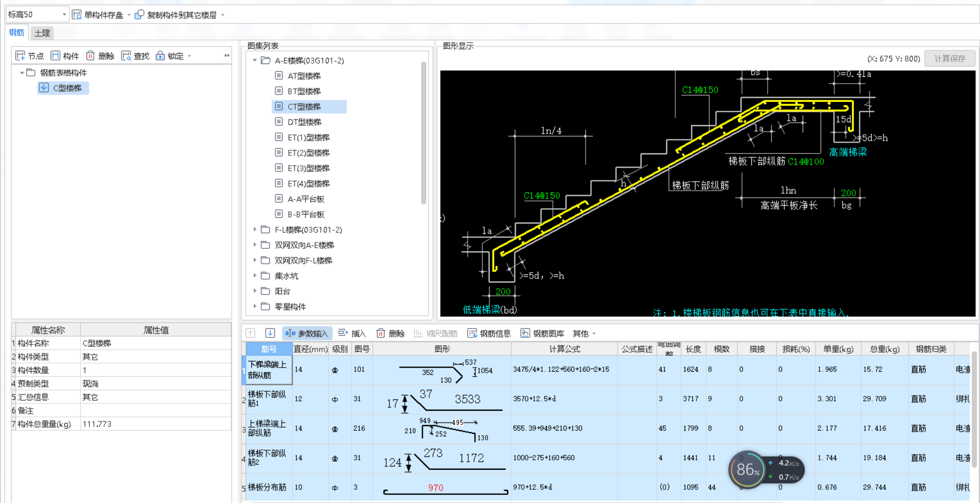
Task: Open the 锁定 dropdown arrow
Action: (x=189, y=56)
